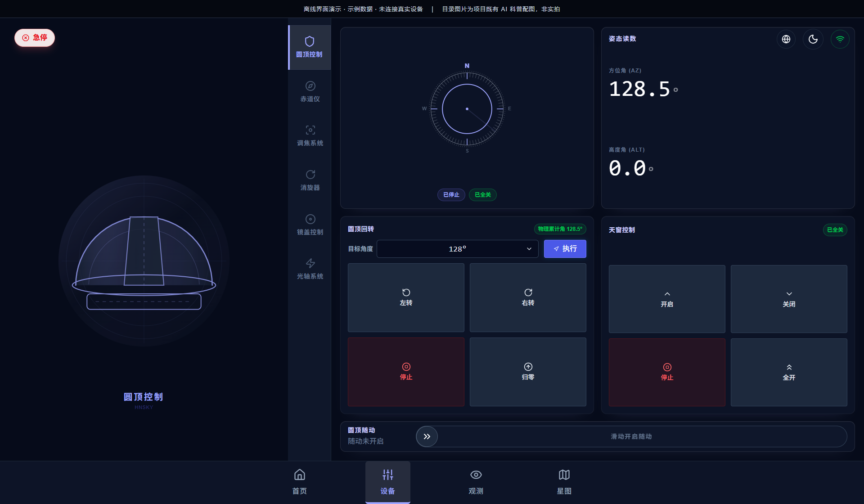Stop the skylight with red 停止
This screenshot has width=864, height=504.
pyautogui.click(x=667, y=372)
